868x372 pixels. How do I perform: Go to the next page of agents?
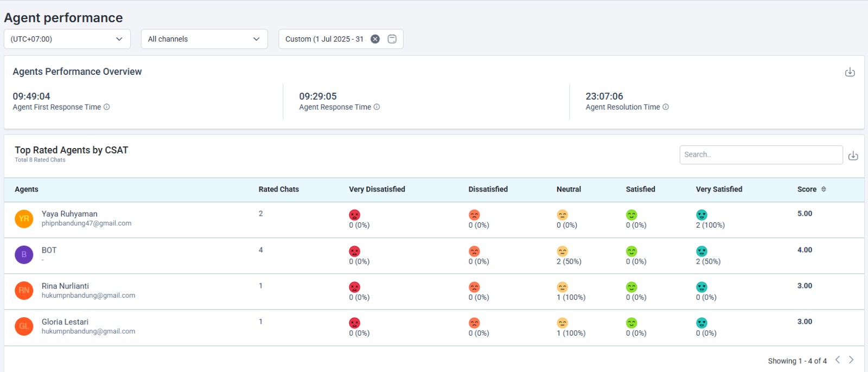click(x=851, y=360)
